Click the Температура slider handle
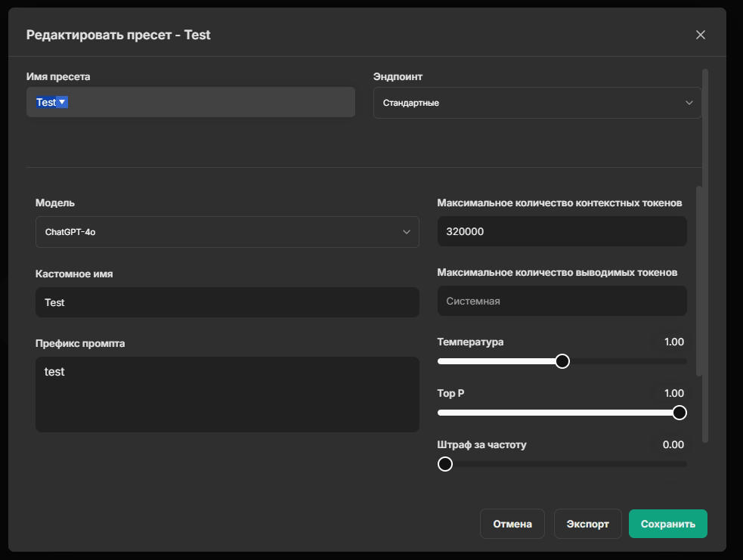This screenshot has width=743, height=560. coord(562,361)
